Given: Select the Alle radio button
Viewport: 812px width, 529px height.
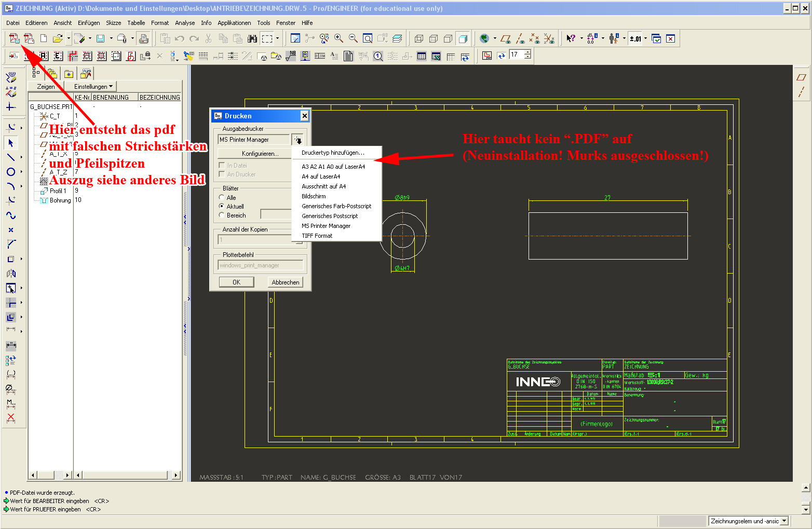Looking at the screenshot, I should [x=222, y=197].
